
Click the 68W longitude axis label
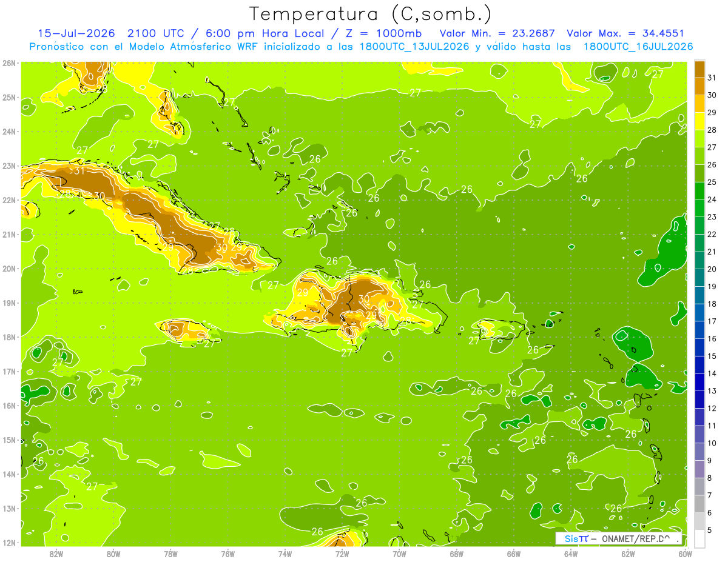[457, 554]
